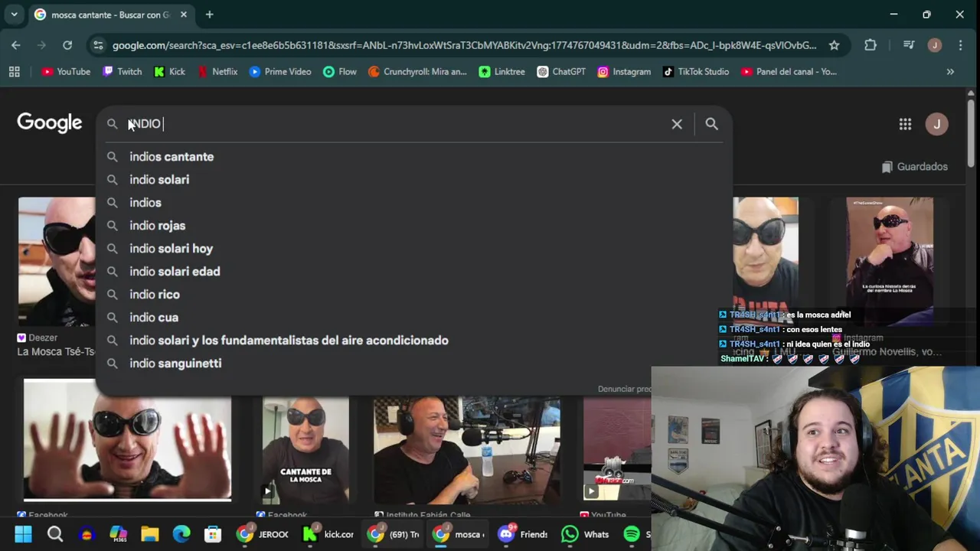Open Spotify from the taskbar
Image resolution: width=980 pixels, height=551 pixels.
[635, 534]
